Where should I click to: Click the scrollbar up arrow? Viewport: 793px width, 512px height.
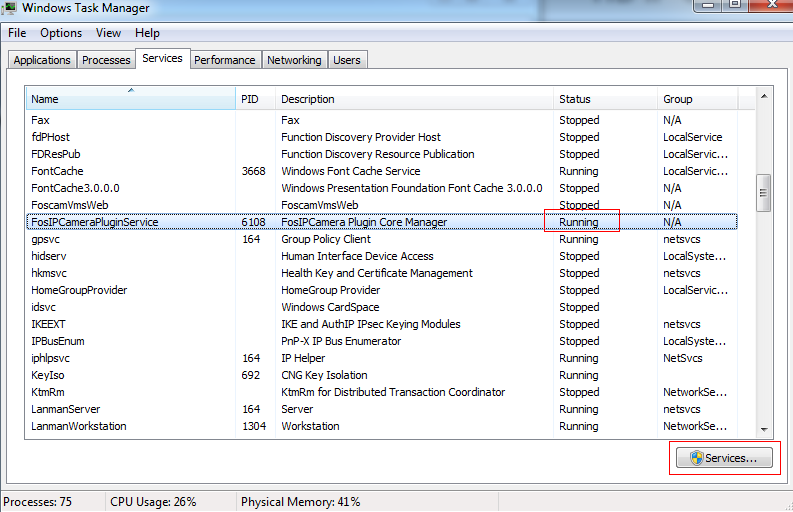click(764, 96)
